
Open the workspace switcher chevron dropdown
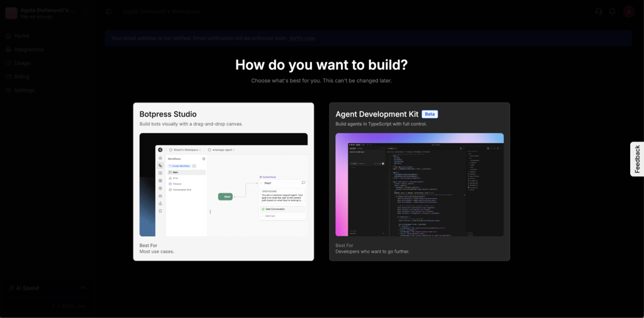(x=86, y=13)
